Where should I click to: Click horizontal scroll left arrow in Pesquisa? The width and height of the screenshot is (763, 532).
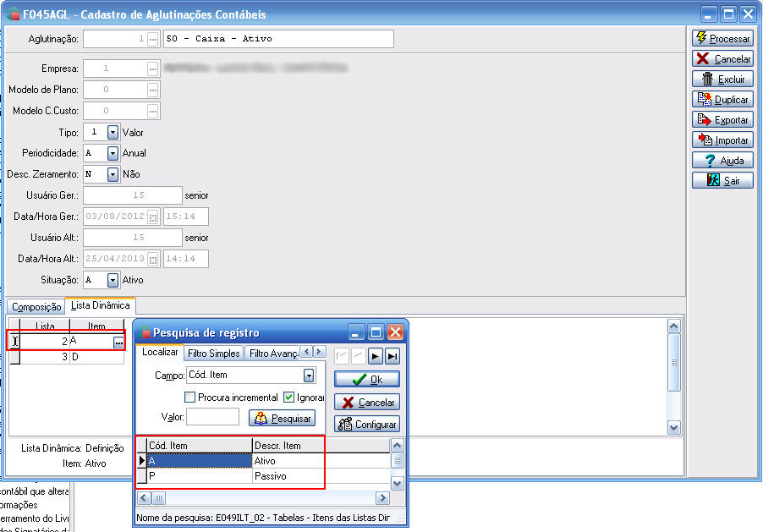click(x=144, y=498)
